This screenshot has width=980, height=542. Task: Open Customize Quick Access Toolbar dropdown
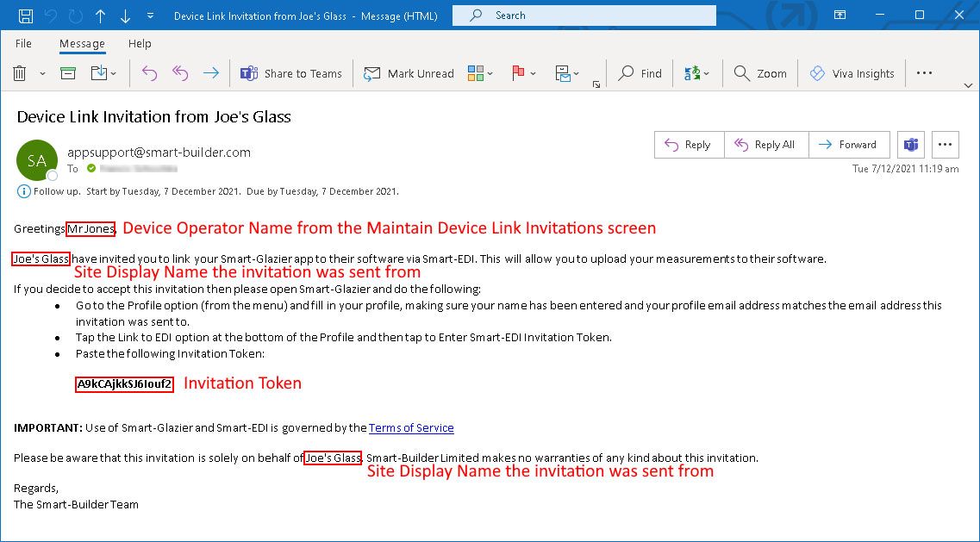[151, 16]
